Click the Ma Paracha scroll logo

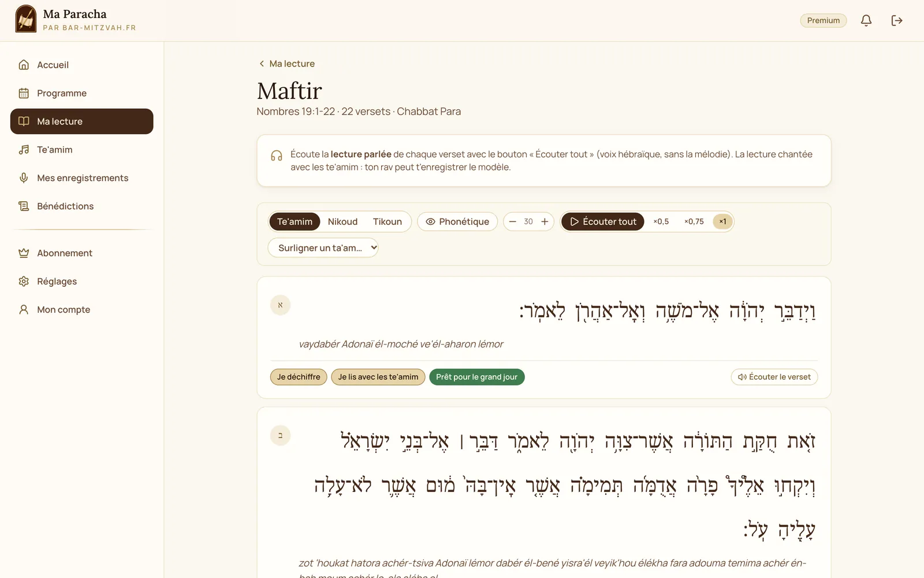tap(26, 19)
